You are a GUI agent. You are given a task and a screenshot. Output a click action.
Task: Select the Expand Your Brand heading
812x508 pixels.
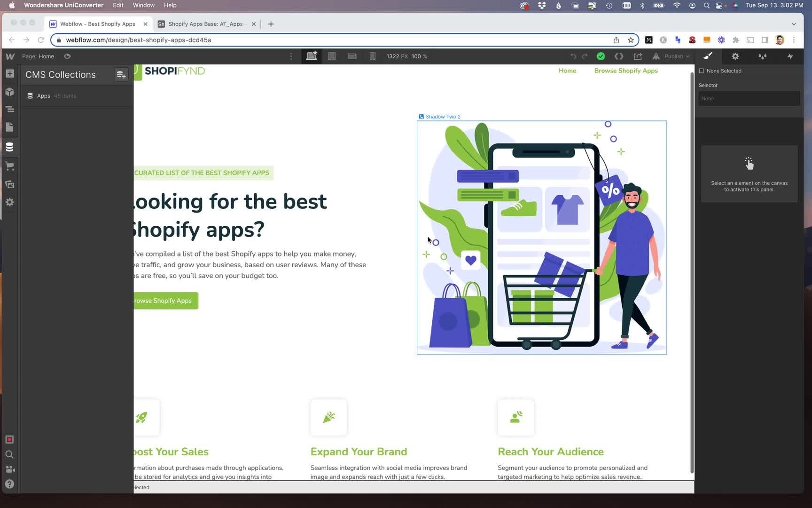[x=359, y=452]
